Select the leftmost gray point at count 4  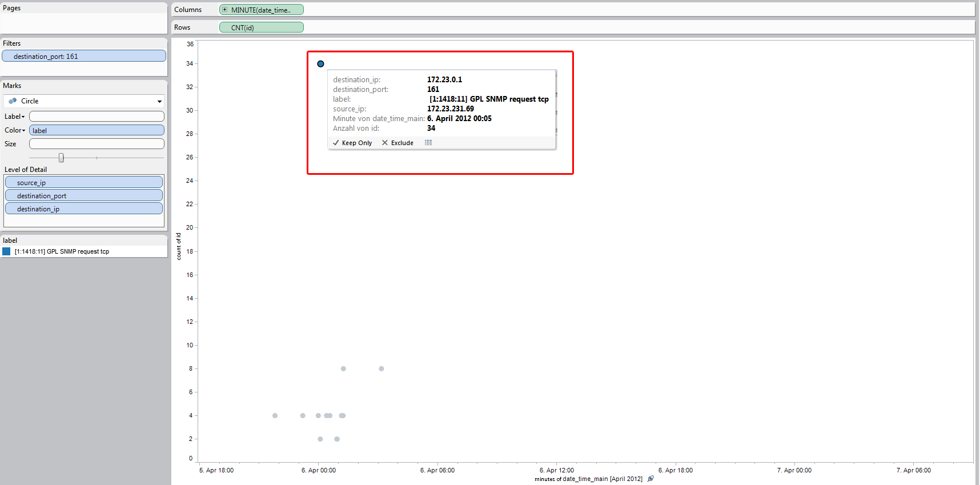pyautogui.click(x=275, y=415)
